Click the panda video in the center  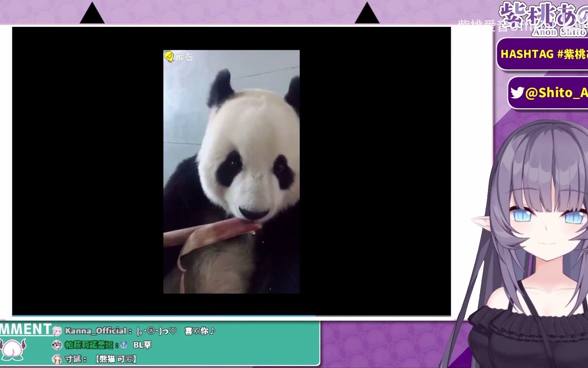[231, 171]
